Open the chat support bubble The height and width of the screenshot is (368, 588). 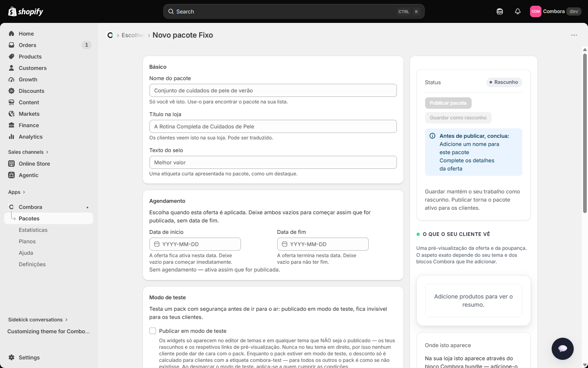563,348
